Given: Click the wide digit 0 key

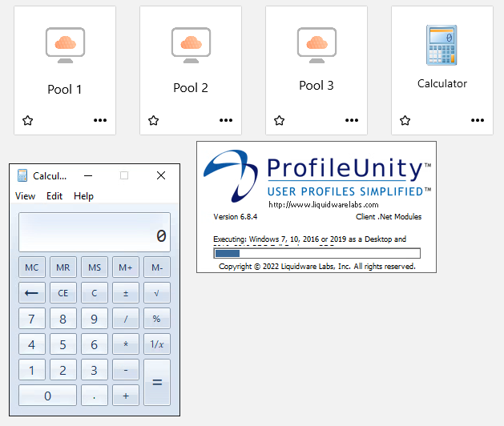Looking at the screenshot, I should point(47,396).
